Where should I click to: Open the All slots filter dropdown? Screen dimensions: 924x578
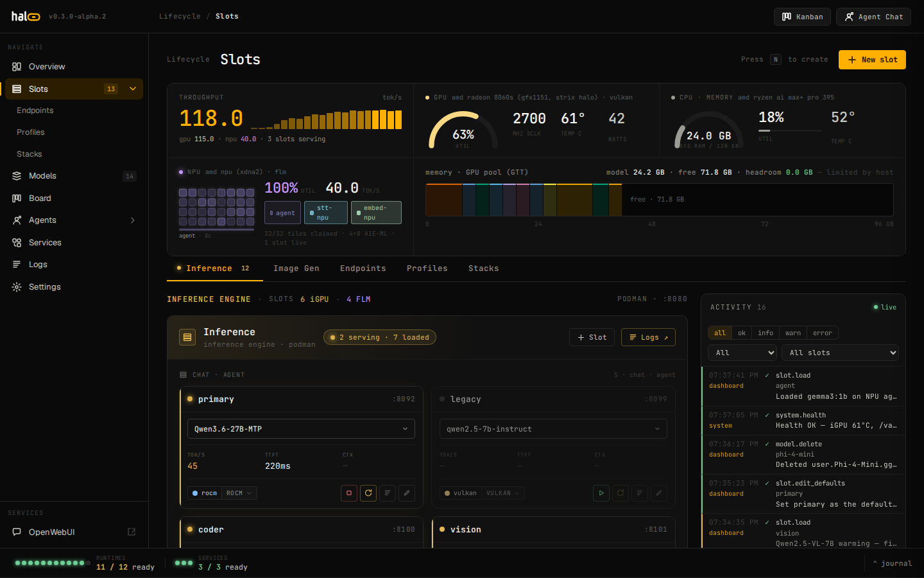coord(840,353)
